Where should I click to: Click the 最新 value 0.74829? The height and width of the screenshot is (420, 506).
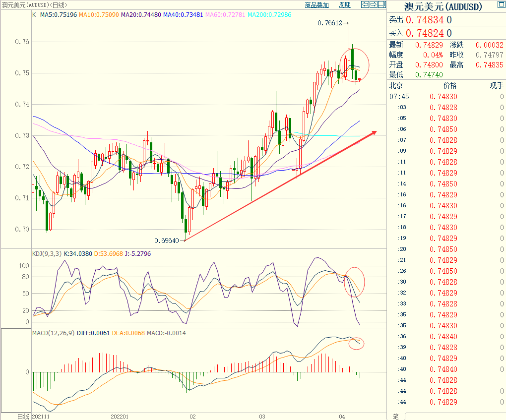pyautogui.click(x=429, y=45)
